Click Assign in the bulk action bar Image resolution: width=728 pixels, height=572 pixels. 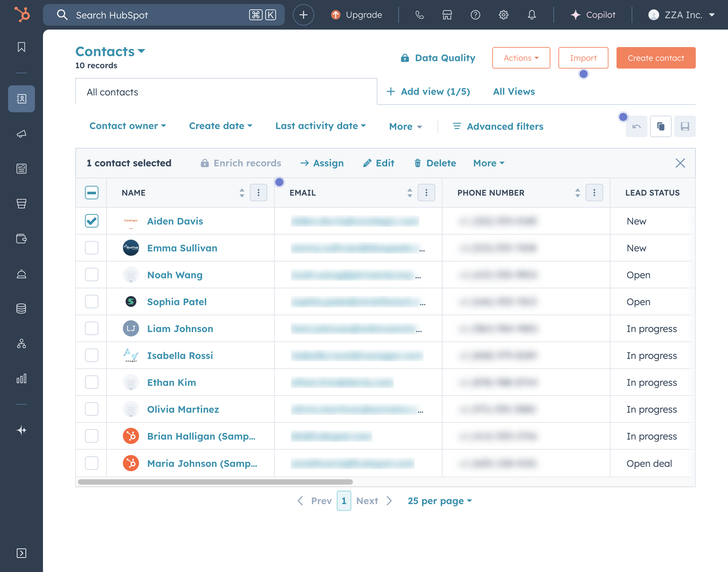pyautogui.click(x=322, y=163)
